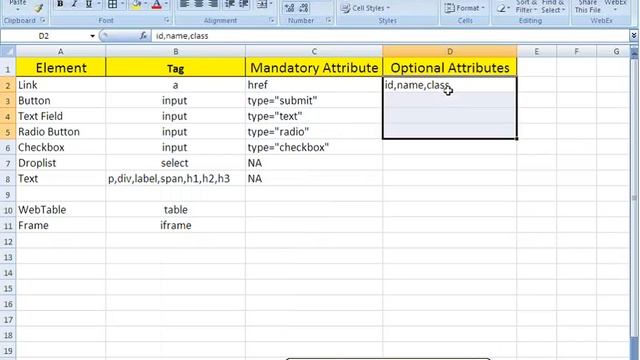Open font color dropdown arrow
Image resolution: width=640 pixels, height=360 pixels.
166,4
